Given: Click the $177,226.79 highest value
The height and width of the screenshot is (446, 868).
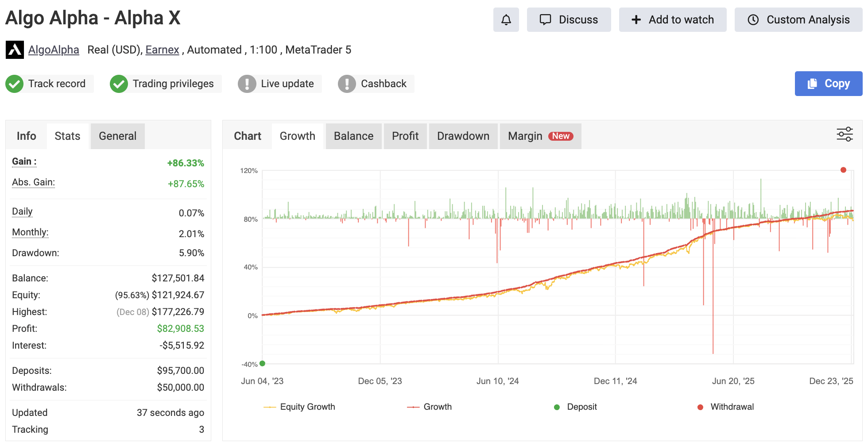Looking at the screenshot, I should 178,312.
